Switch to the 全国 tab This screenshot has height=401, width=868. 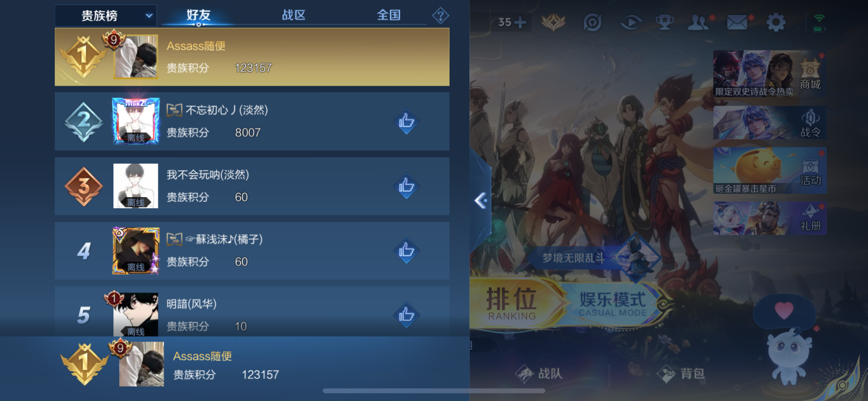coord(388,15)
